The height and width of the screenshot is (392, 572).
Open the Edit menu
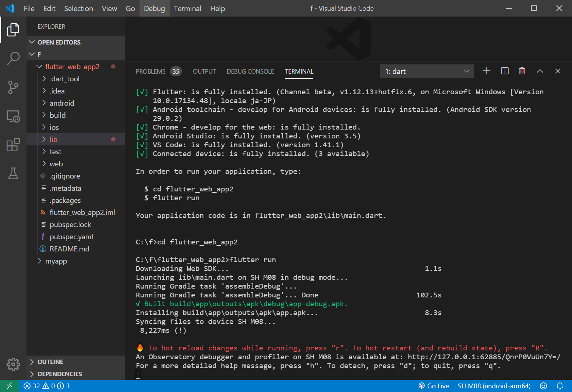49,8
